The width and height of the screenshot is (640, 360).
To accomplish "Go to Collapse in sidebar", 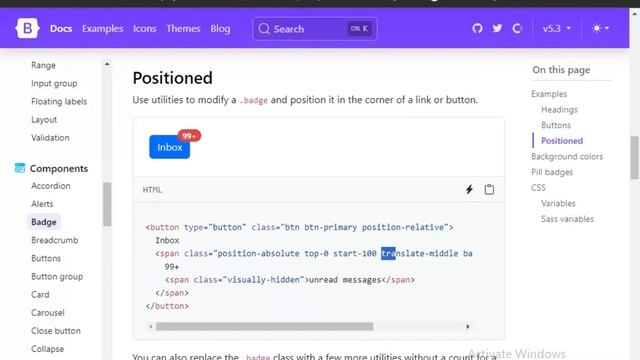I will click(47, 349).
